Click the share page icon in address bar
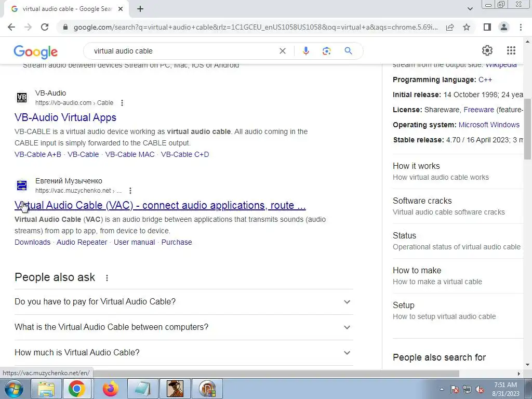 click(x=450, y=27)
